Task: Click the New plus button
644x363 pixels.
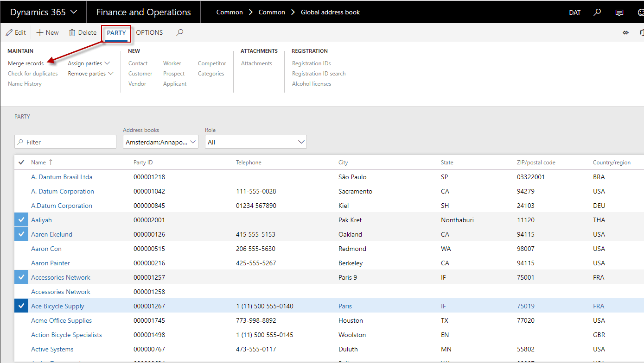Action: tap(48, 32)
